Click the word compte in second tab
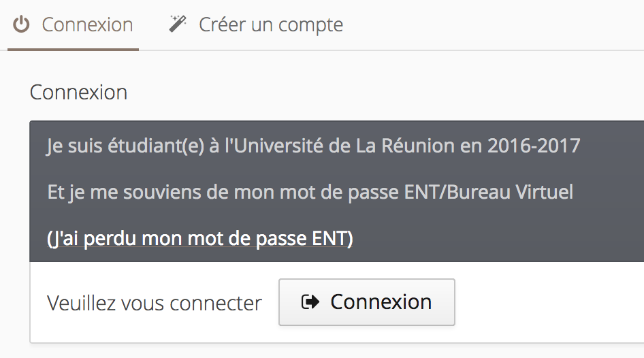 coord(310,25)
